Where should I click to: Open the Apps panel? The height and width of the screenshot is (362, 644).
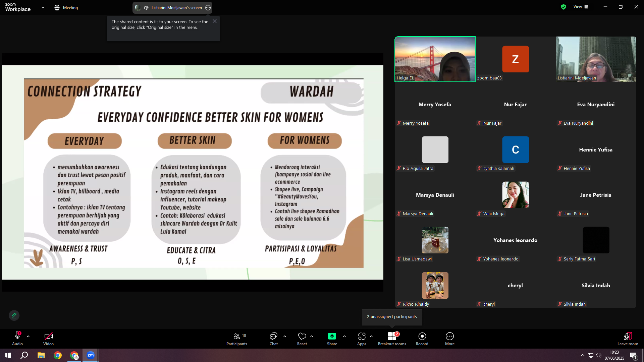(362, 339)
